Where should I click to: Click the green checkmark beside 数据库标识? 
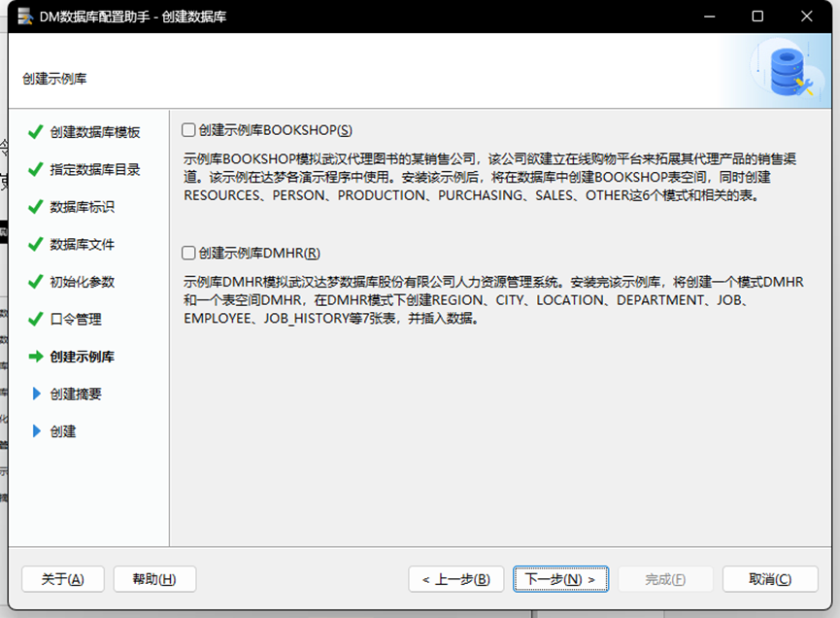(35, 207)
